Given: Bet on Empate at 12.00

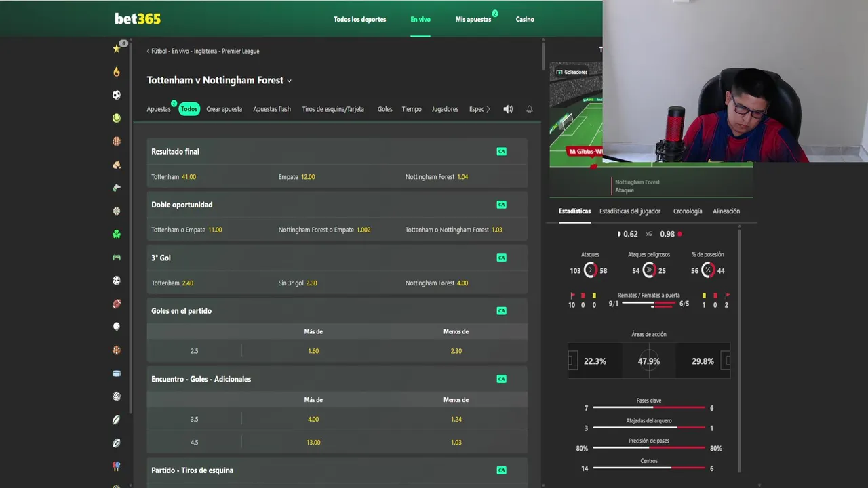Looking at the screenshot, I should [x=337, y=177].
